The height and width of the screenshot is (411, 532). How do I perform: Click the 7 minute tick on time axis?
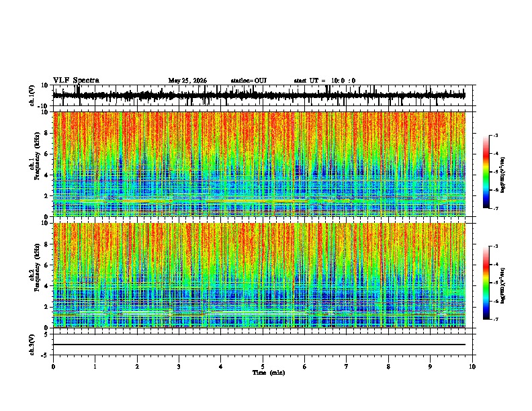[347, 367]
